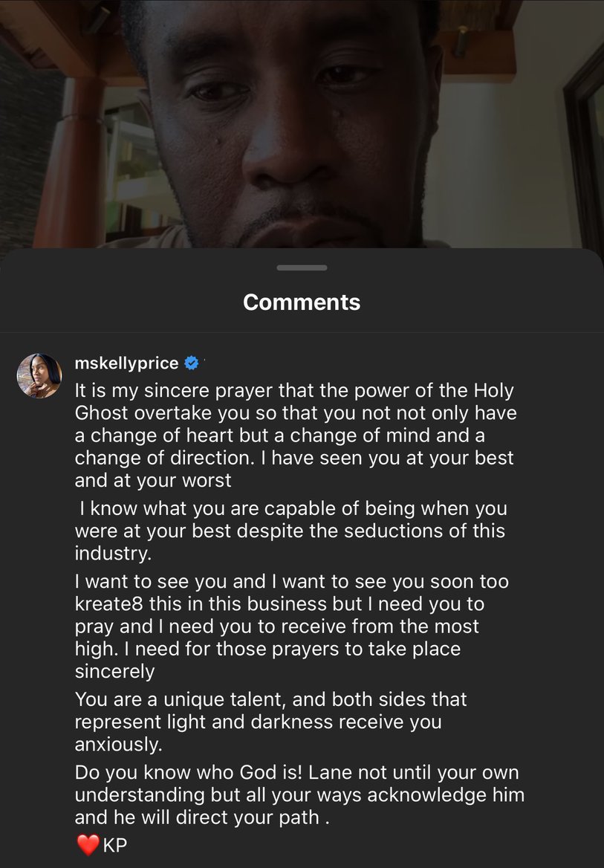Image resolution: width=604 pixels, height=868 pixels.
Task: Open the mskellyprice username link
Action: [x=126, y=363]
